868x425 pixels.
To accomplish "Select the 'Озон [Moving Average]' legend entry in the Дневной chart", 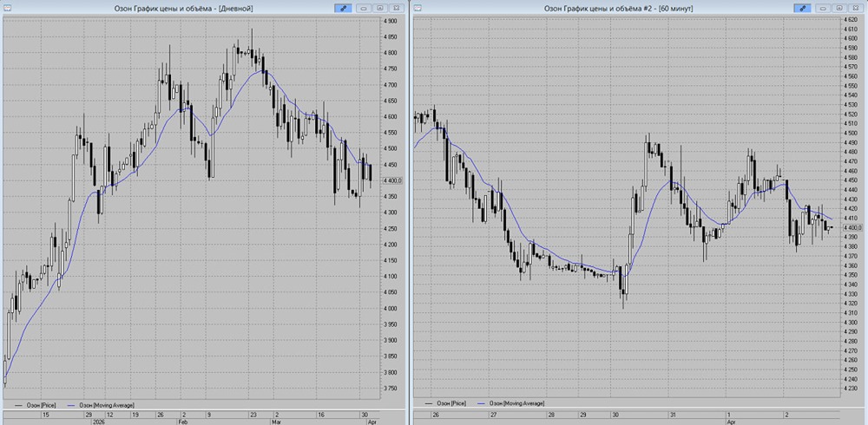I will (x=100, y=405).
